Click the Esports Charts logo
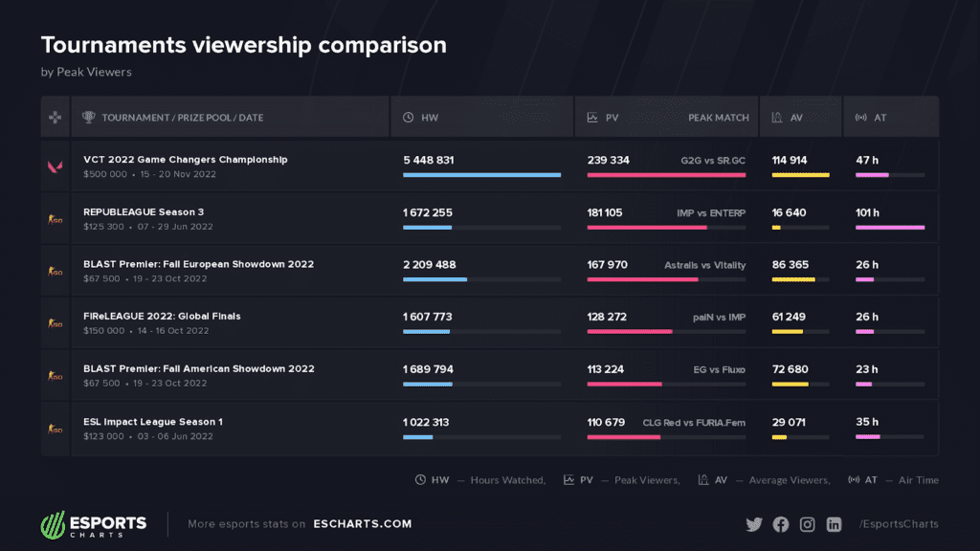The height and width of the screenshot is (551, 980). (x=94, y=525)
